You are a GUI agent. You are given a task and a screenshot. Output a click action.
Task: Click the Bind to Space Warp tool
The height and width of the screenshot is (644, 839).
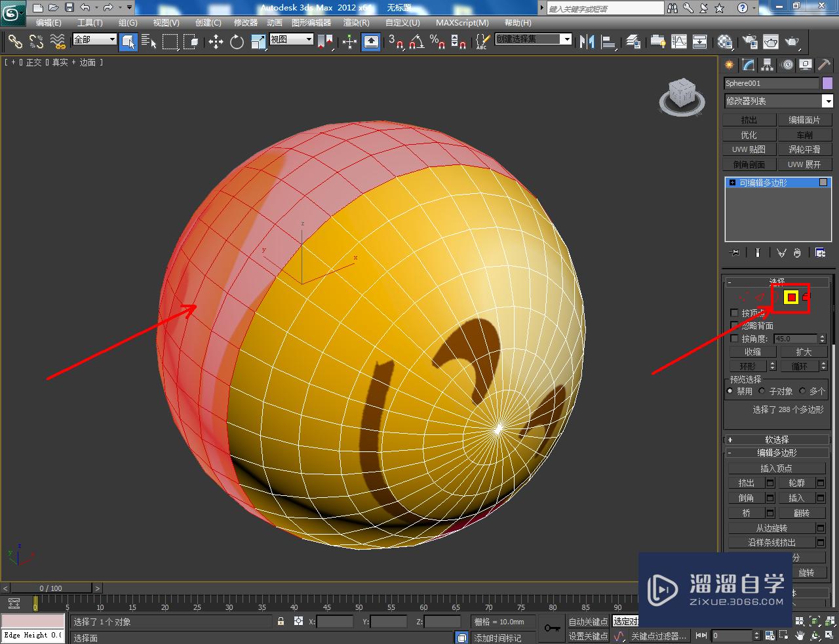coord(58,42)
